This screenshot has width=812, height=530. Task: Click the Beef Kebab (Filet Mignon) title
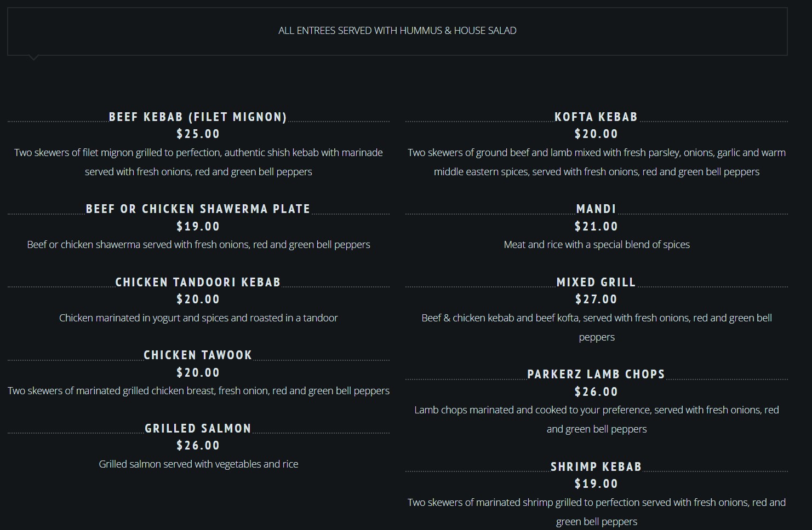click(198, 117)
